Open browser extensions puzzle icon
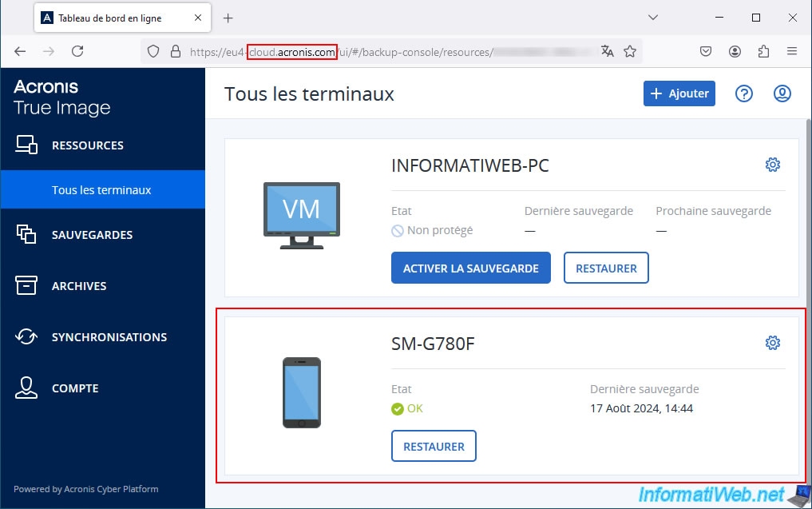 coord(763,51)
